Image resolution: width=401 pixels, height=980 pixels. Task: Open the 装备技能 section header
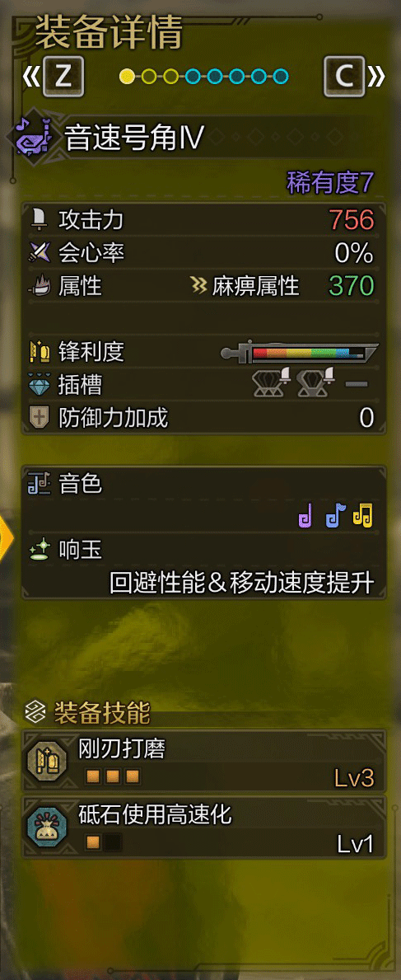[x=88, y=712]
